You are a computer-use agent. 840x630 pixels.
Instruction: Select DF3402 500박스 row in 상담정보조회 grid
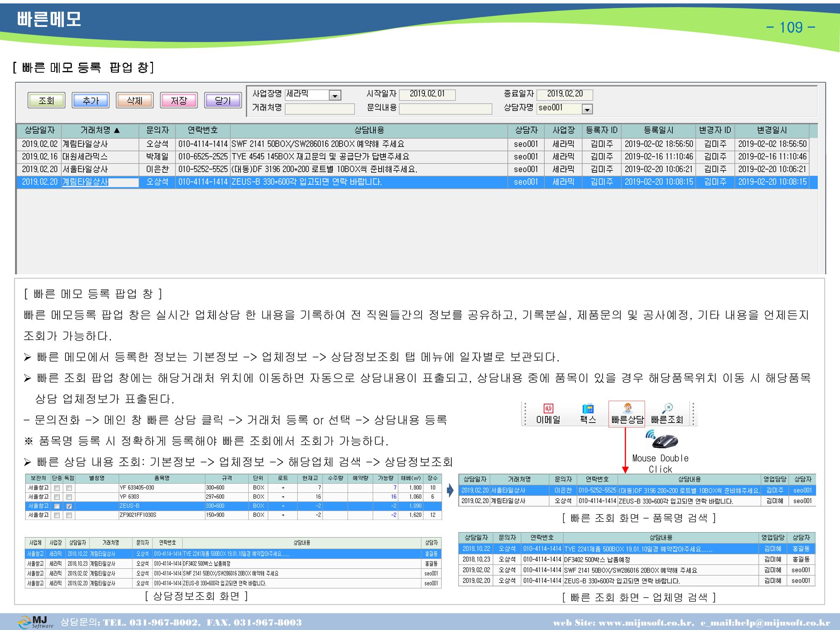[x=233, y=564]
